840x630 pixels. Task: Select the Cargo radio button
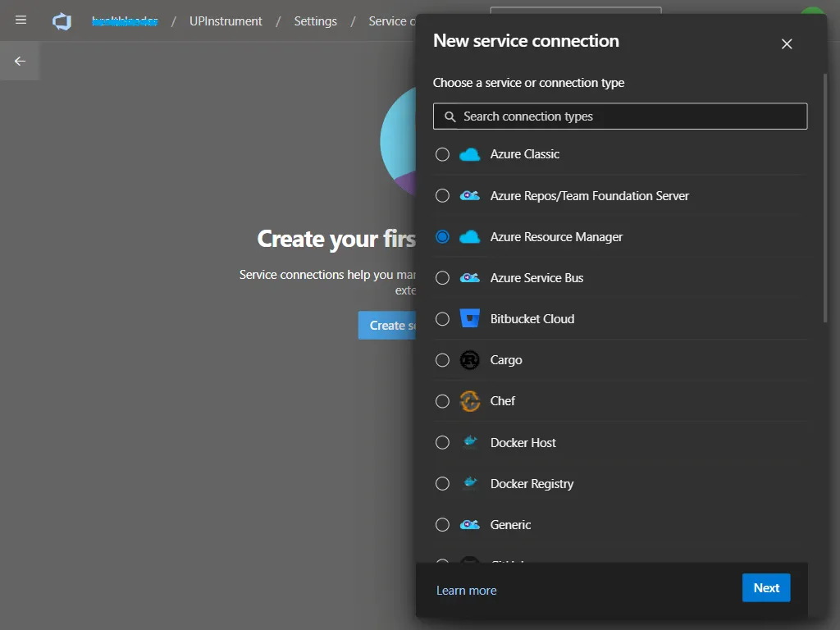coord(442,360)
